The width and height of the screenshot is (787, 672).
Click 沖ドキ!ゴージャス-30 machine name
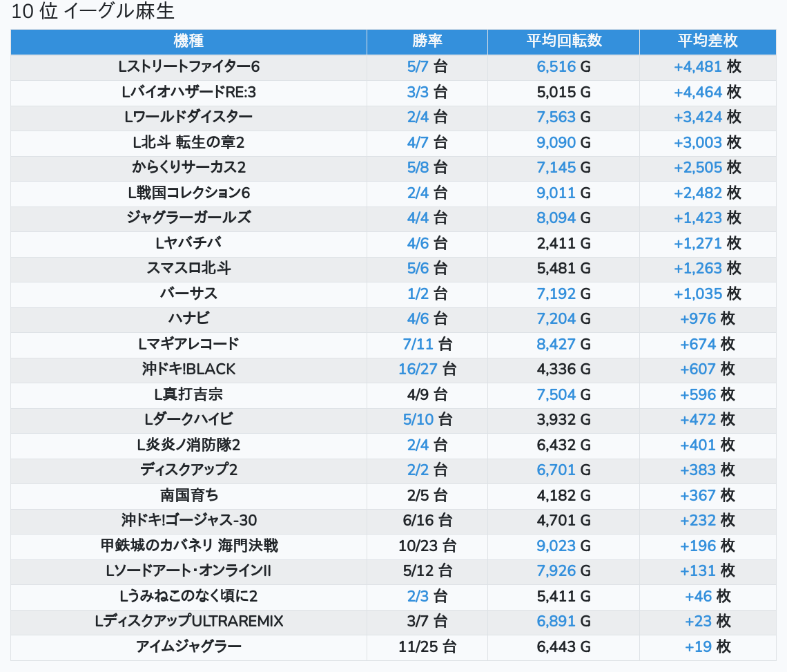[188, 520]
